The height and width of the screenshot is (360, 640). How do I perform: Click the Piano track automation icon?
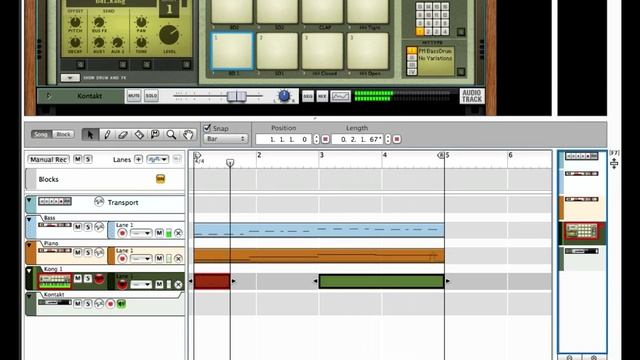(99, 253)
